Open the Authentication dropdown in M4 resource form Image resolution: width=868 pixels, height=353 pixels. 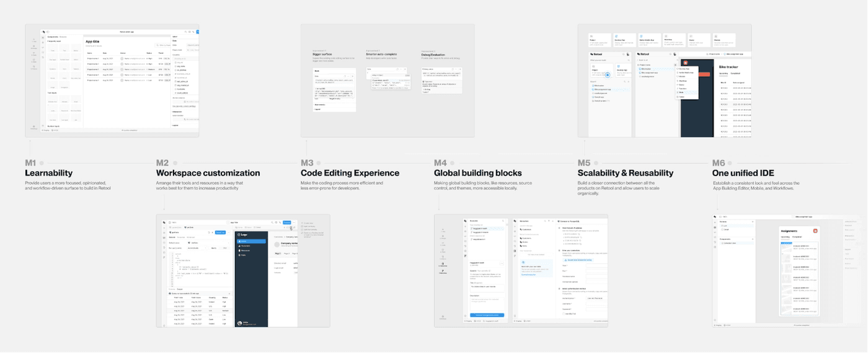(596, 298)
